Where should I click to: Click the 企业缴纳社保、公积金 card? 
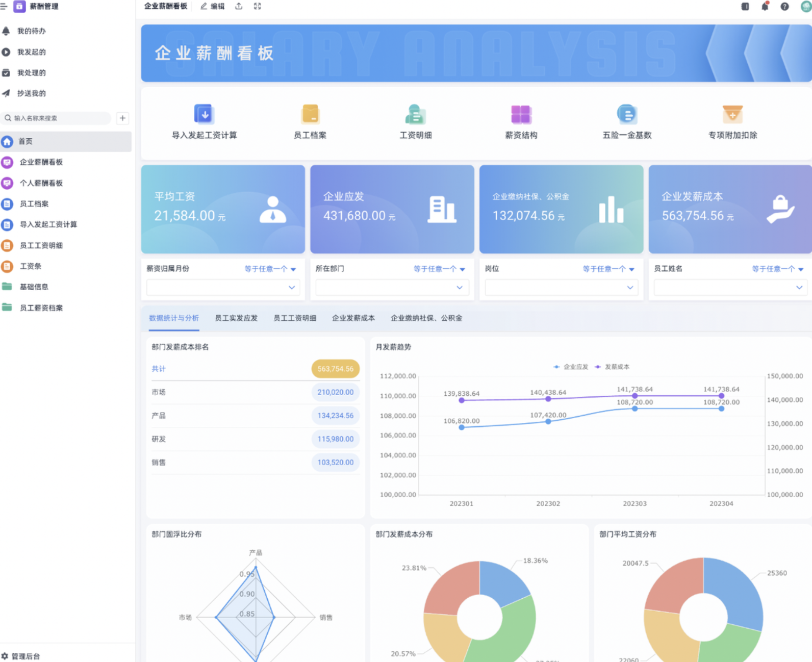tap(562, 209)
